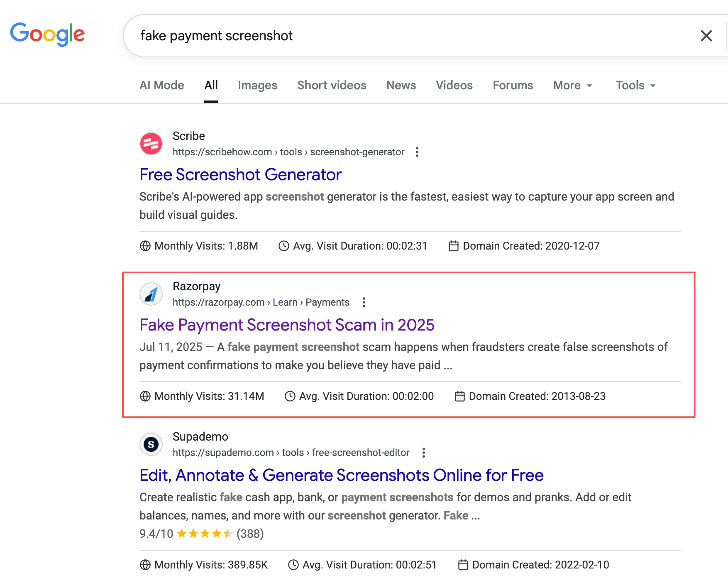
Task: Click the Supademo site name
Action: (x=200, y=437)
